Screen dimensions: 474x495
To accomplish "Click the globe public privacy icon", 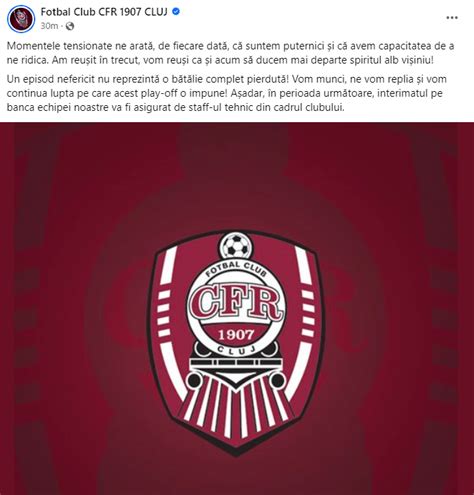I will click(70, 26).
